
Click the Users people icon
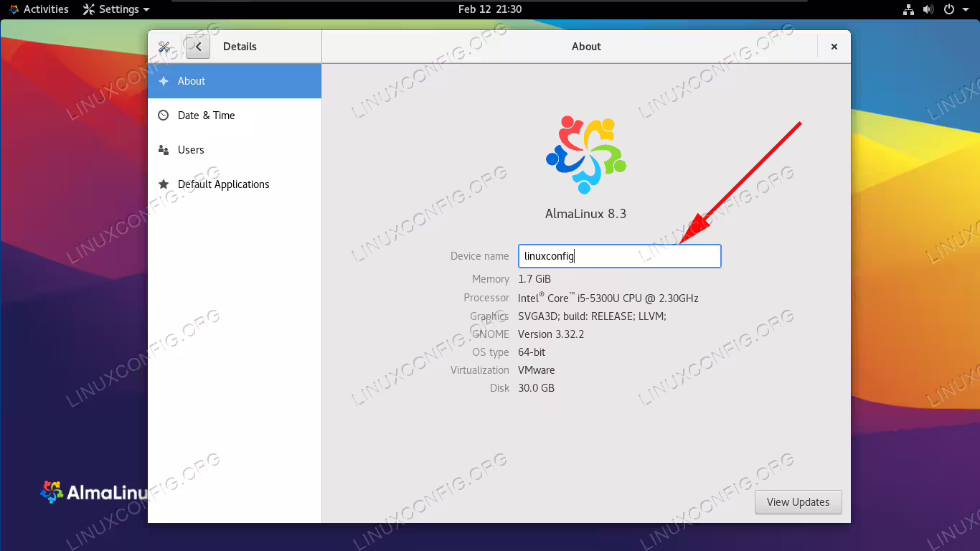click(164, 150)
